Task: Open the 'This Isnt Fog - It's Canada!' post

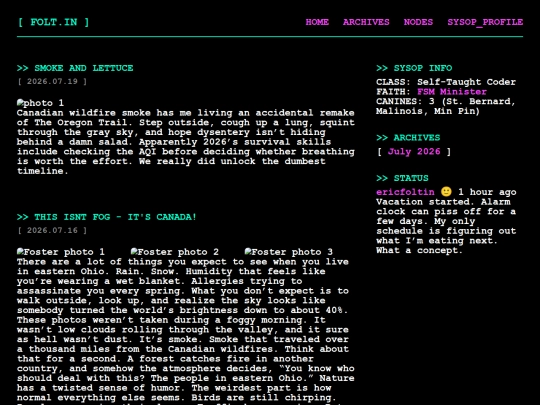Action: pos(115,217)
